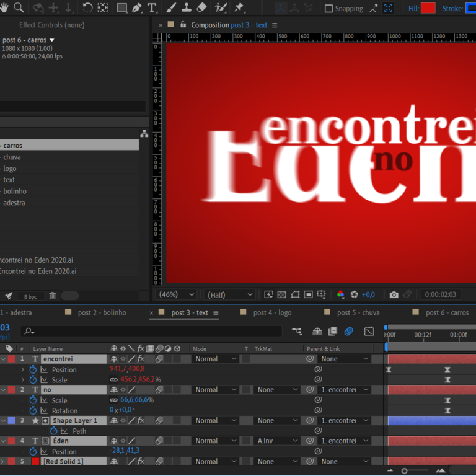Enable the Snapping checkbox
This screenshot has width=476, height=476.
pos(329,9)
